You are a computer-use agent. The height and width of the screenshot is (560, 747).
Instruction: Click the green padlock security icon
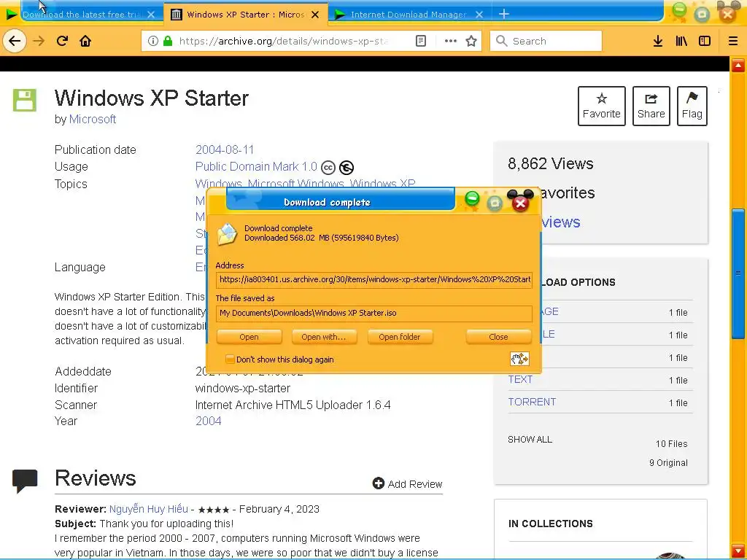coord(167,41)
